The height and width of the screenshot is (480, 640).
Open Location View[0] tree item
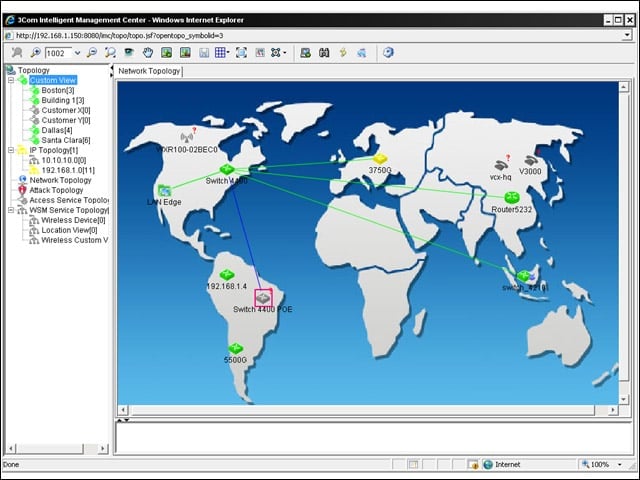[69, 230]
